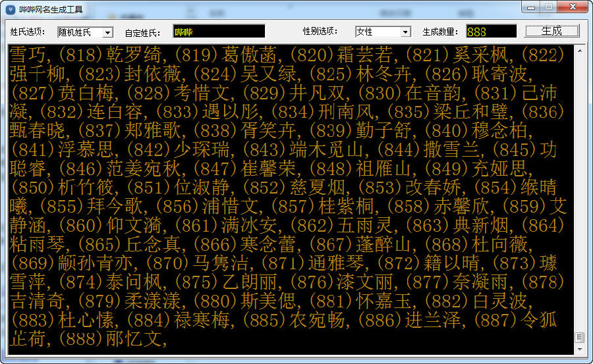The width and height of the screenshot is (593, 364).
Task: Click the 生成 generate button
Action: 551,31
